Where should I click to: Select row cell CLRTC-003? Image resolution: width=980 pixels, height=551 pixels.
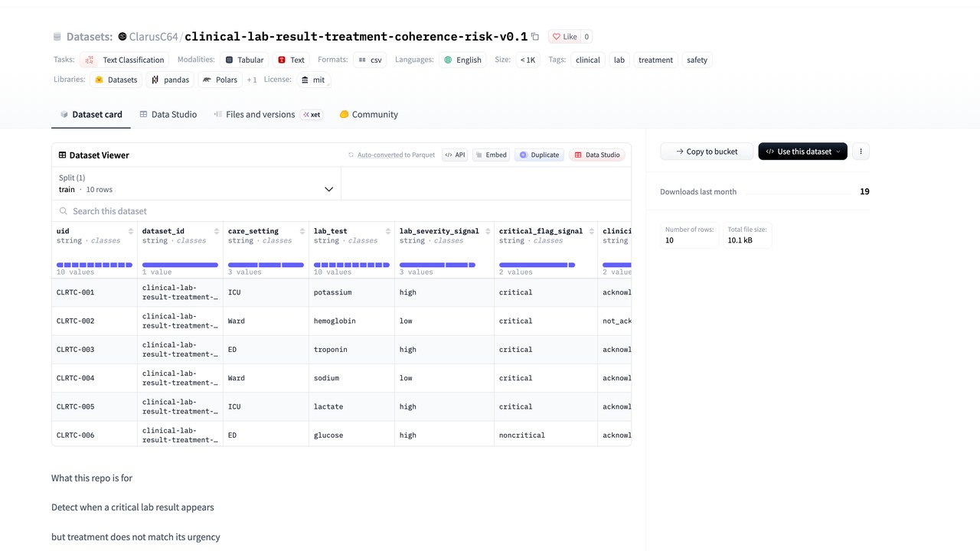[95, 350]
